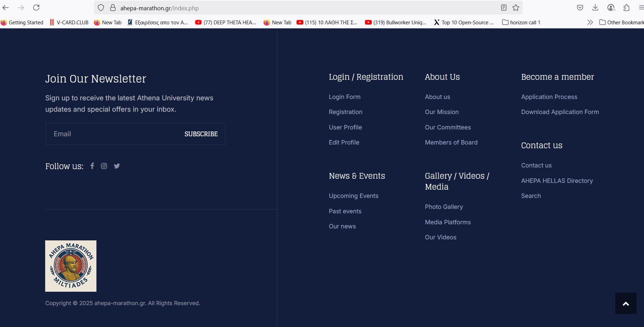Click Download Application Form link
Viewport: 644px width, 327px height.
pos(560,112)
